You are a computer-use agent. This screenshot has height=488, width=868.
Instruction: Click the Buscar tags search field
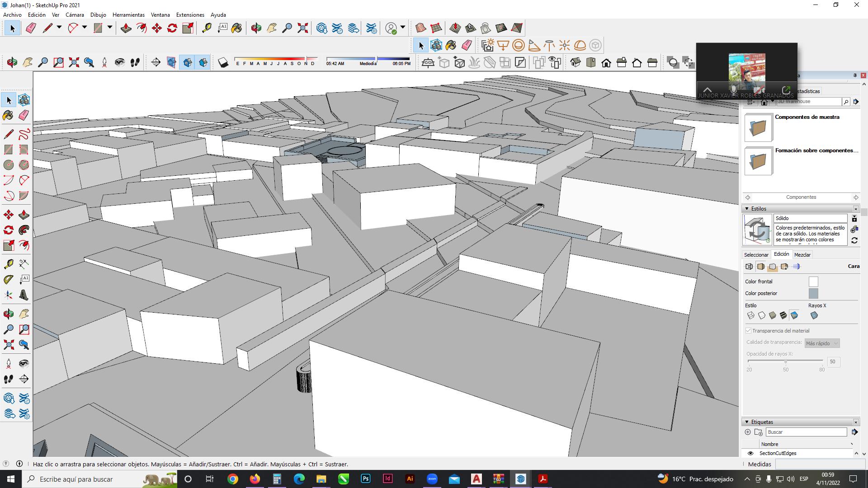click(x=806, y=432)
